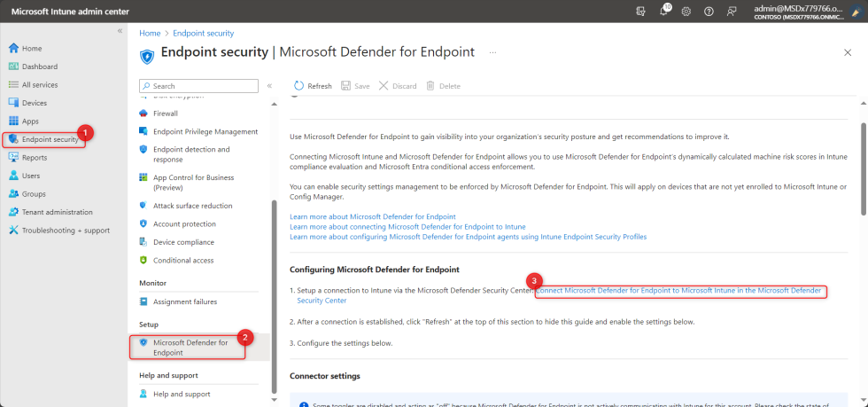Screen dimensions: 868x407
Task: Click the Groups people icon
Action: coord(14,194)
